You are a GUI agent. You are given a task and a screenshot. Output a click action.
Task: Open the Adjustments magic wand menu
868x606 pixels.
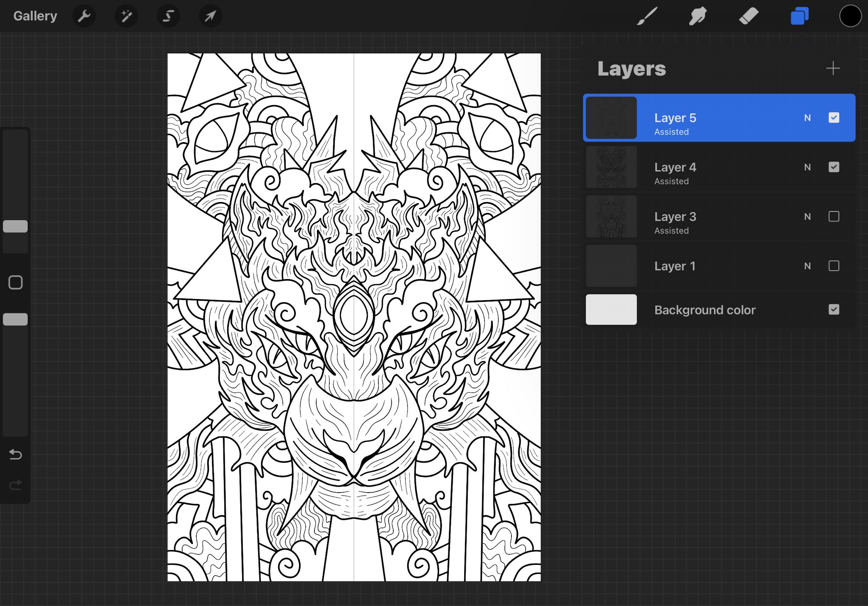(126, 16)
